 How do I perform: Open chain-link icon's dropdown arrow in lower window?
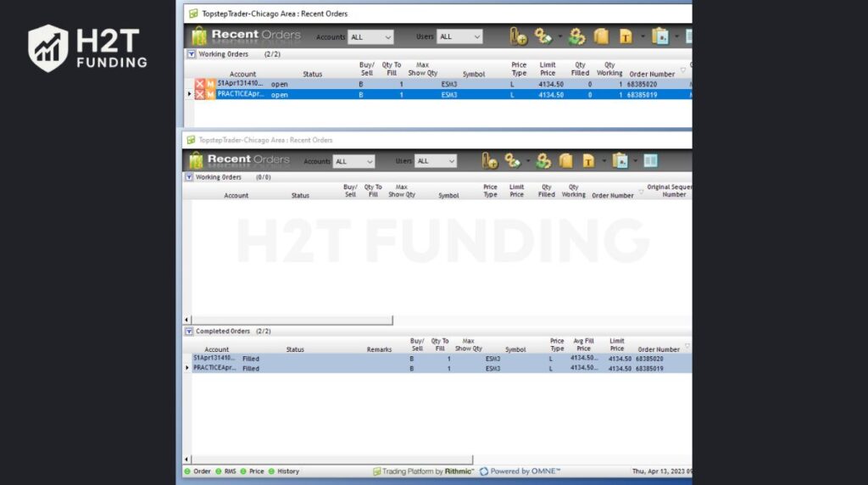[527, 161]
